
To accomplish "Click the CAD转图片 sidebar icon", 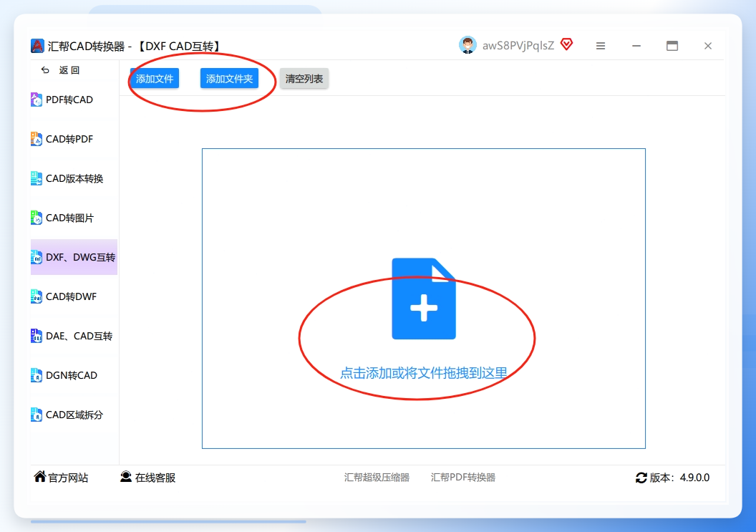I will pos(37,218).
